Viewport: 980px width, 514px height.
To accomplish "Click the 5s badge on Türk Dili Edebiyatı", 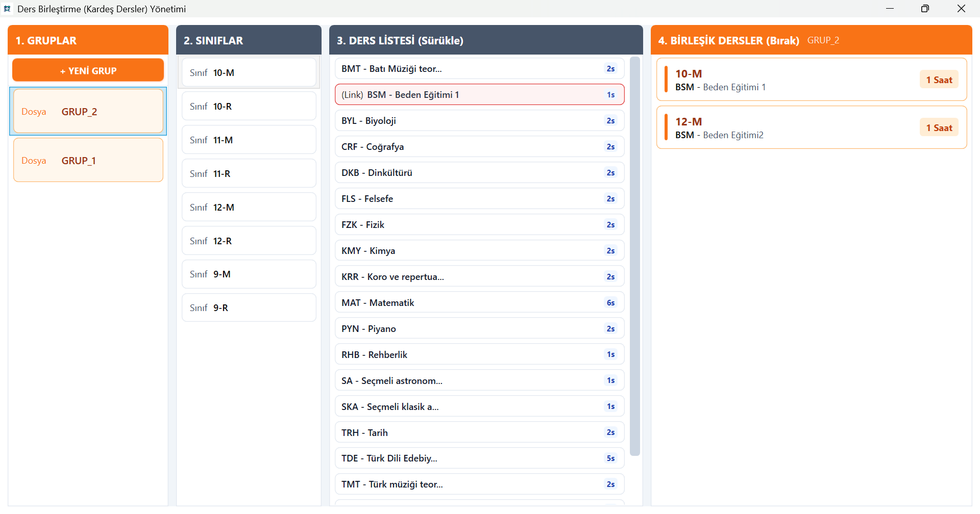I will point(610,458).
